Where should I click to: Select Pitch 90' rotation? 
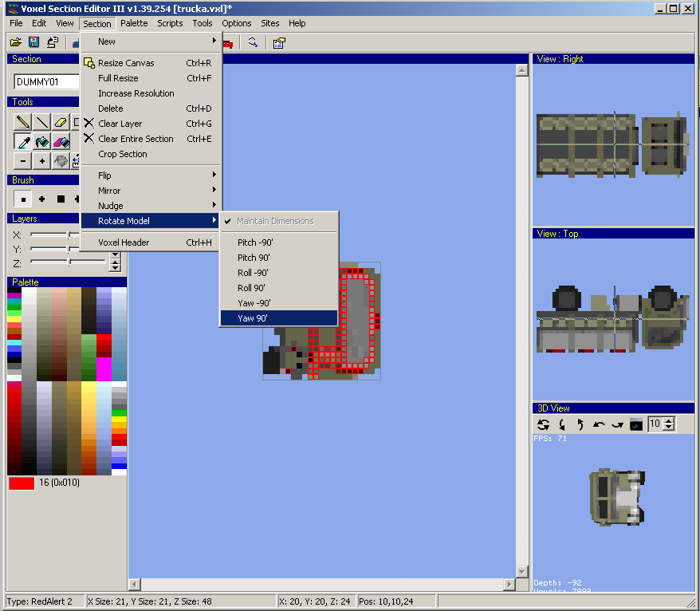click(x=280, y=258)
